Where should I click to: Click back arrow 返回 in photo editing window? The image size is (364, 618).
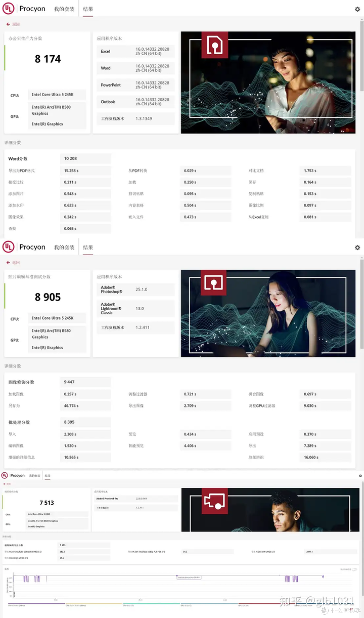click(13, 262)
